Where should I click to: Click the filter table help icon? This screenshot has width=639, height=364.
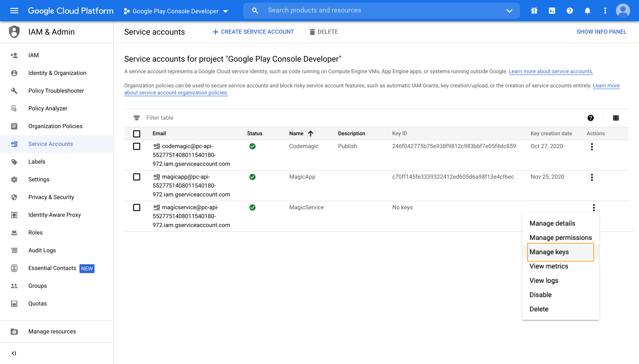(x=590, y=118)
